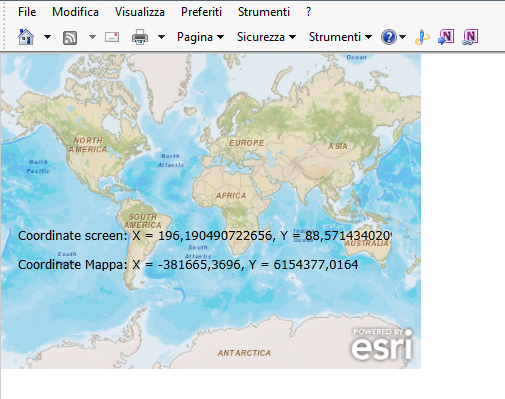Click the pen and orange ring icon
The image size is (505, 399).
(422, 37)
